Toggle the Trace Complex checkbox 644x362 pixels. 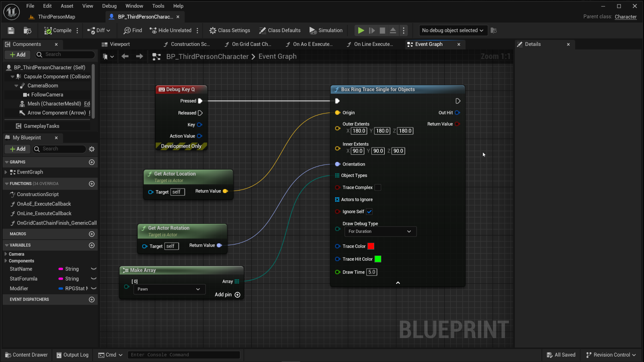[378, 188]
